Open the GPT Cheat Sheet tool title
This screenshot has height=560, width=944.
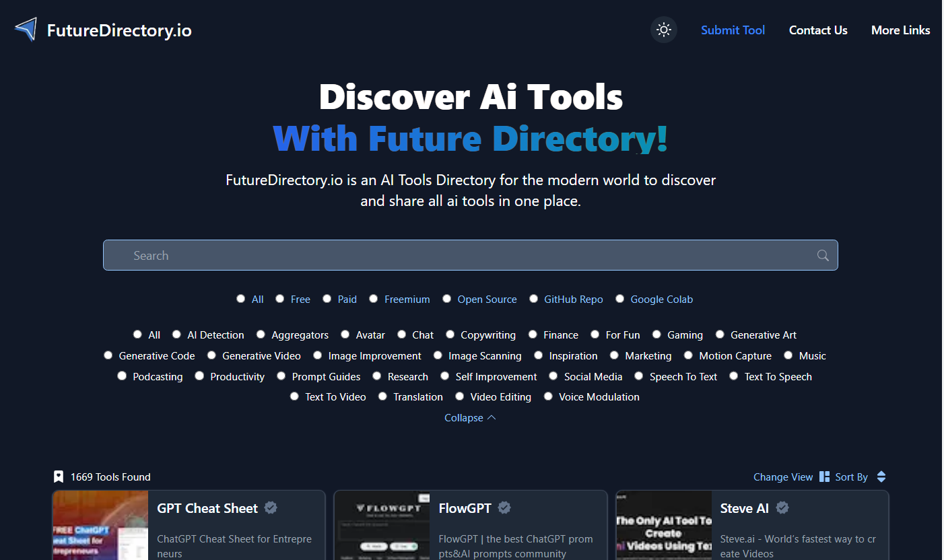click(207, 508)
